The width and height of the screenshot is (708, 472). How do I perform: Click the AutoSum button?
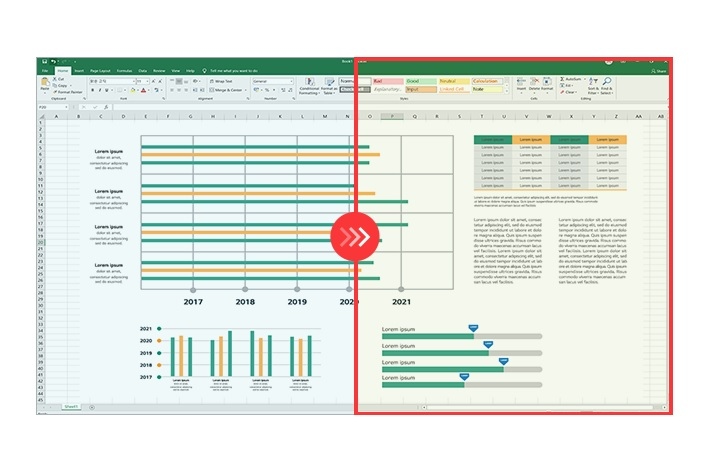point(571,78)
